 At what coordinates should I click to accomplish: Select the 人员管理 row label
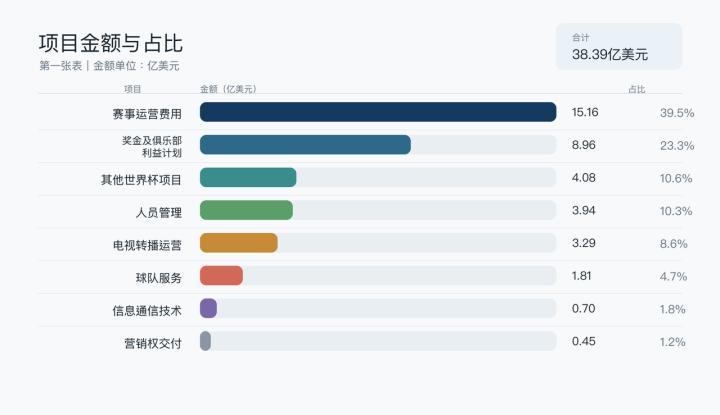coord(158,213)
